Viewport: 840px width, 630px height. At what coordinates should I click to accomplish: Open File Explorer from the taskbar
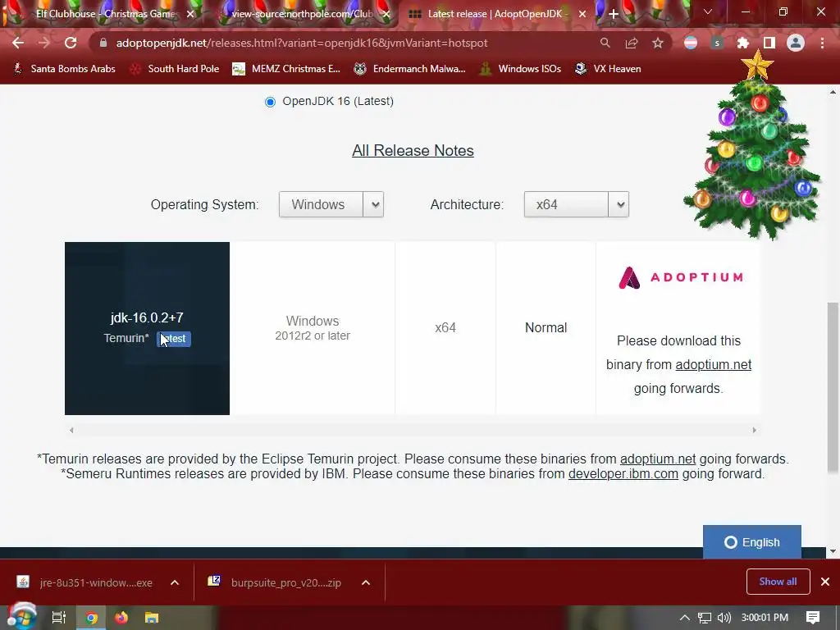click(152, 618)
